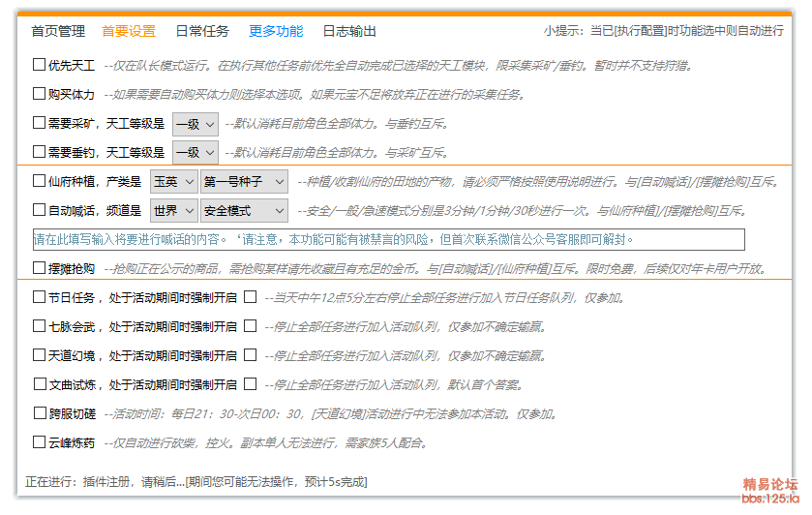Switch to the 日志输出 tab
The width and height of the screenshot is (812, 515).
pos(349,31)
